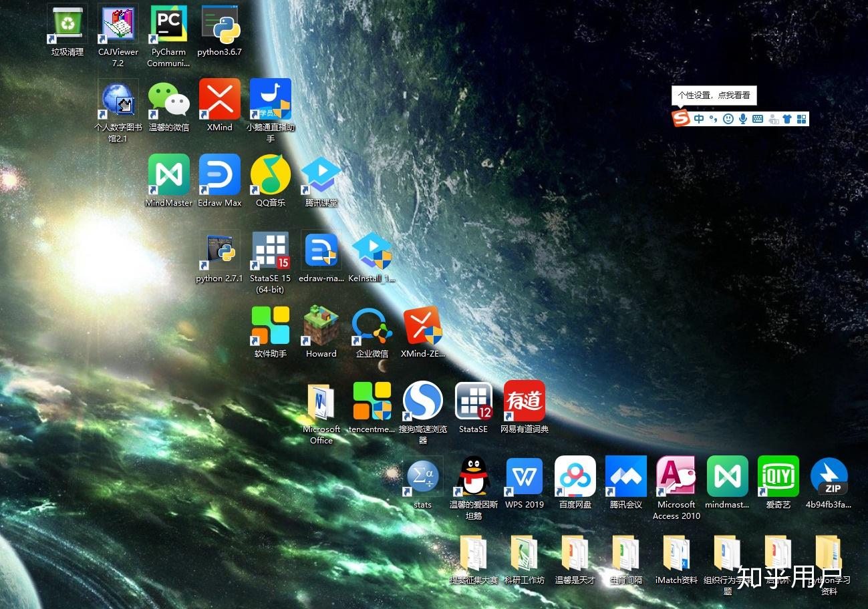Select python 2.7.1 shortcut
Viewport: 868px width, 609px height.
pyautogui.click(x=220, y=250)
